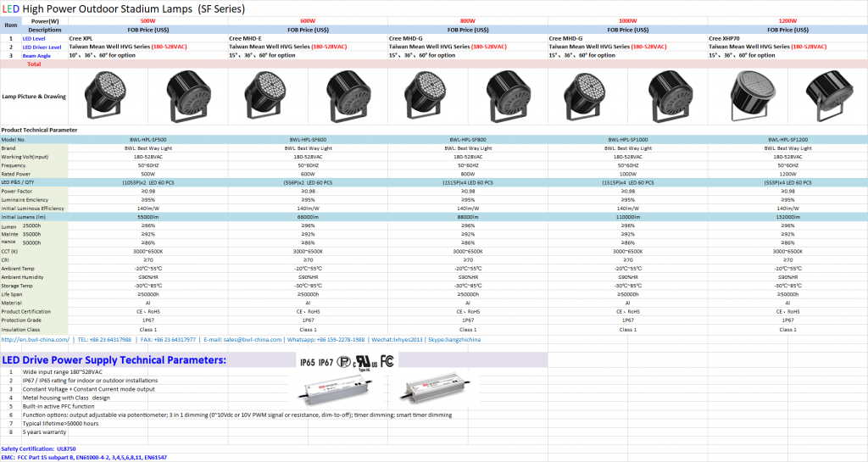Viewport: 868px width, 462px height.
Task: Select the 'Cree MHD-E' cell
Action: tap(308, 38)
